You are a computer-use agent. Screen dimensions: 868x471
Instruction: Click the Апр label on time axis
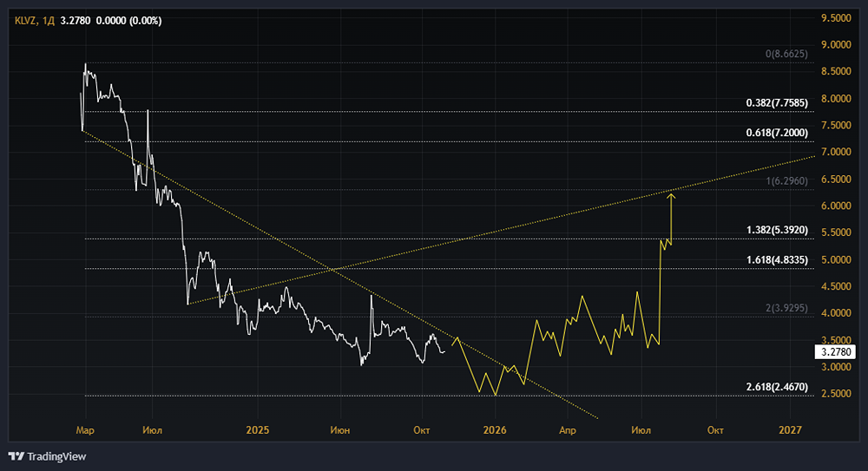567,429
